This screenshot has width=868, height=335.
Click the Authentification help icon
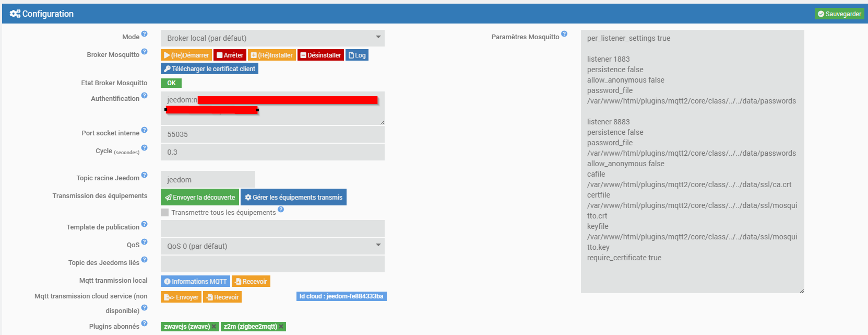click(x=145, y=95)
